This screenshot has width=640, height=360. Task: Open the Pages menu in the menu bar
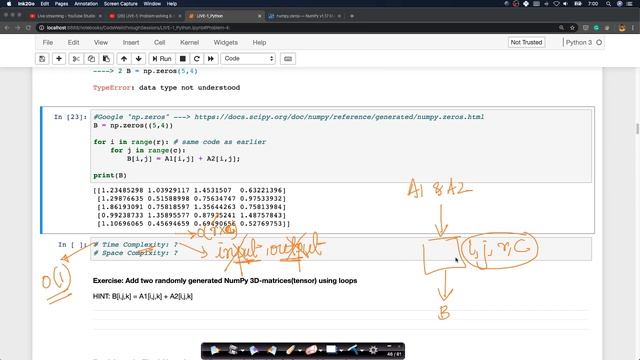point(61,4)
